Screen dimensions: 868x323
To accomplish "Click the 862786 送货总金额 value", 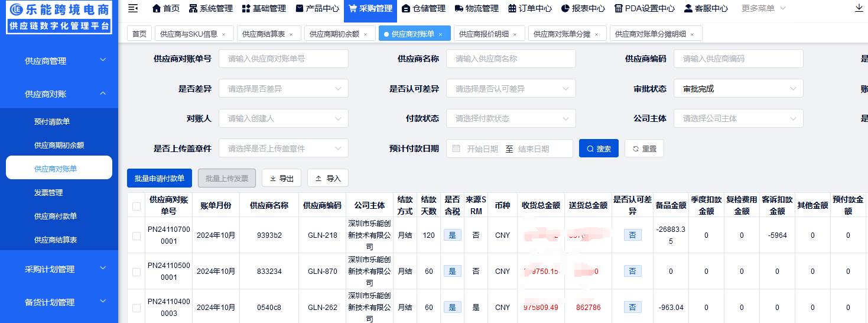I will pyautogui.click(x=589, y=308).
